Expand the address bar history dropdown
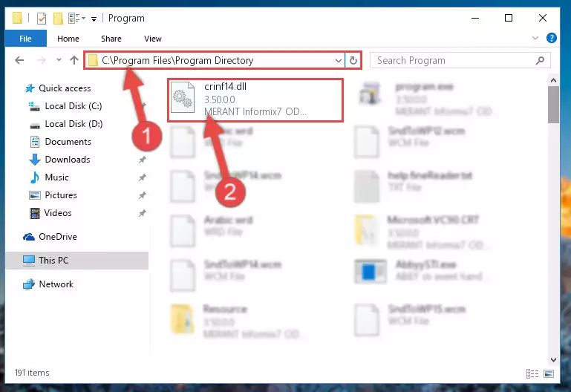The image size is (571, 392). click(x=339, y=60)
